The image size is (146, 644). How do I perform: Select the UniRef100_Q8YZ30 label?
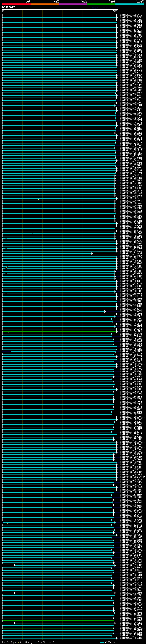point(131,241)
